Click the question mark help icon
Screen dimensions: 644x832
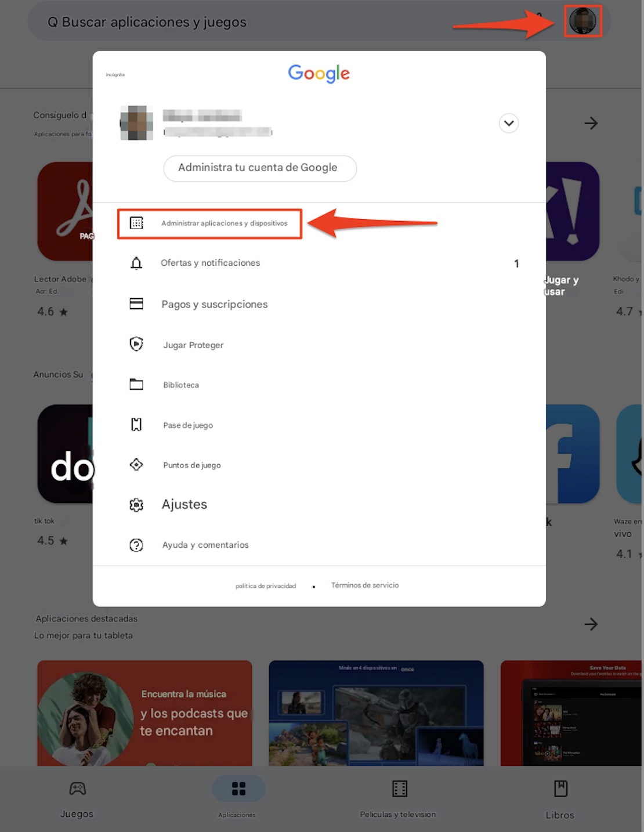pos(136,545)
